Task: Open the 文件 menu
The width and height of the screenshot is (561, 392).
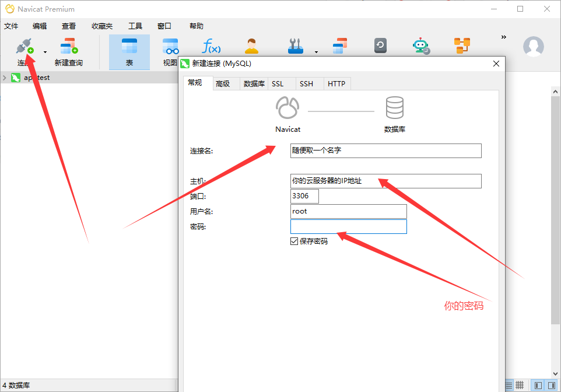Action: click(x=11, y=26)
